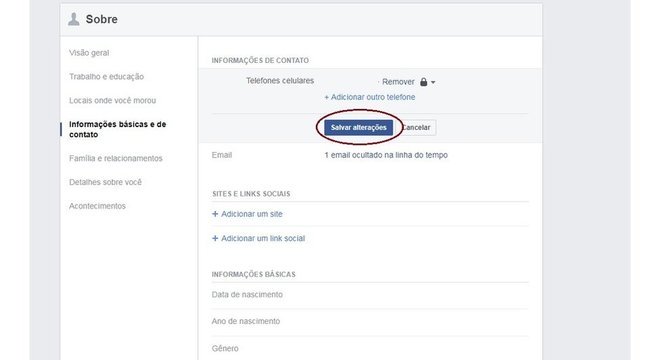Click '1 email ocultado na linha do tempo'
Screen dimensions: 660x360
[386, 155]
